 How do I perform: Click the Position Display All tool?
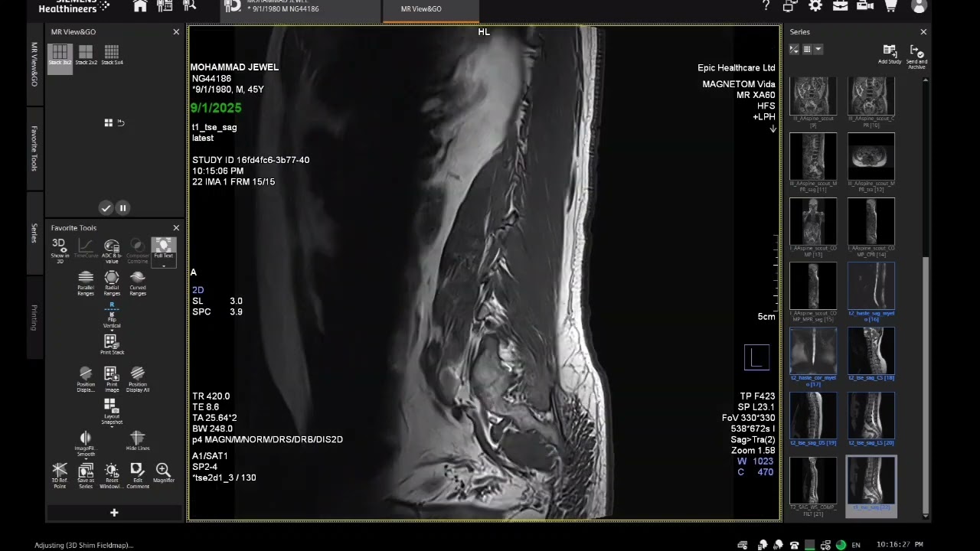click(x=138, y=380)
